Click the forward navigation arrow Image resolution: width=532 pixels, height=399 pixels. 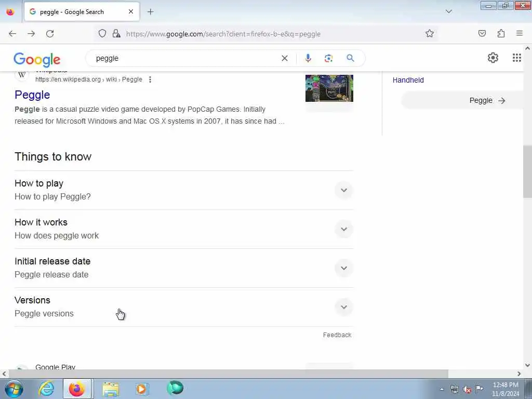point(31,34)
